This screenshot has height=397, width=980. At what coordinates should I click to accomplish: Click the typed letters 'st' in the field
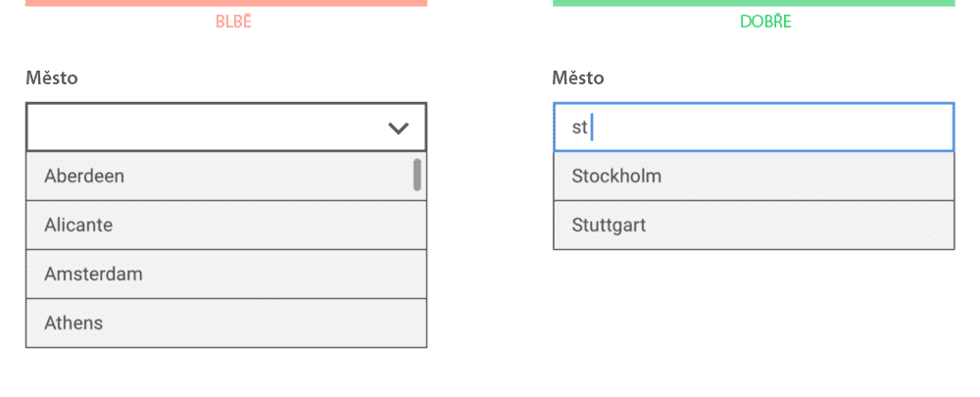(x=579, y=127)
